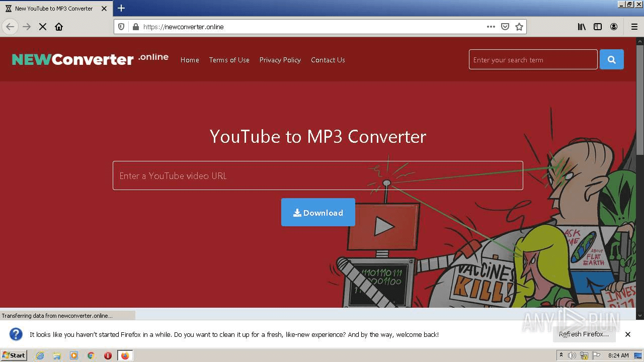Open the Firefox hamburger menu
Image resolution: width=644 pixels, height=362 pixels.
(634, 27)
